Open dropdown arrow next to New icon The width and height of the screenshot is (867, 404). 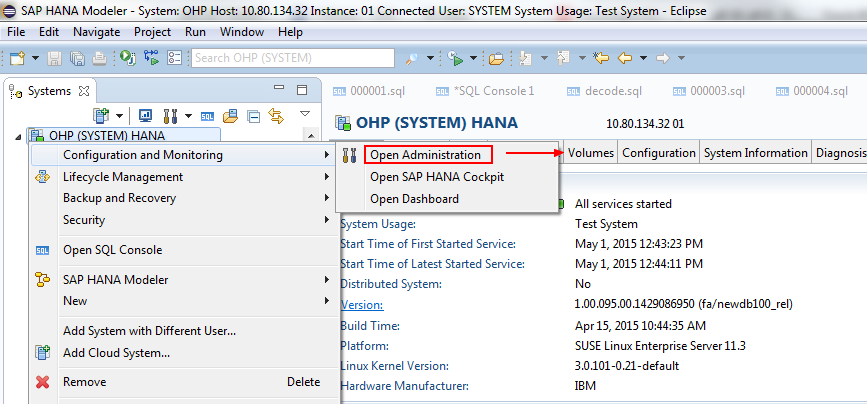tap(33, 58)
